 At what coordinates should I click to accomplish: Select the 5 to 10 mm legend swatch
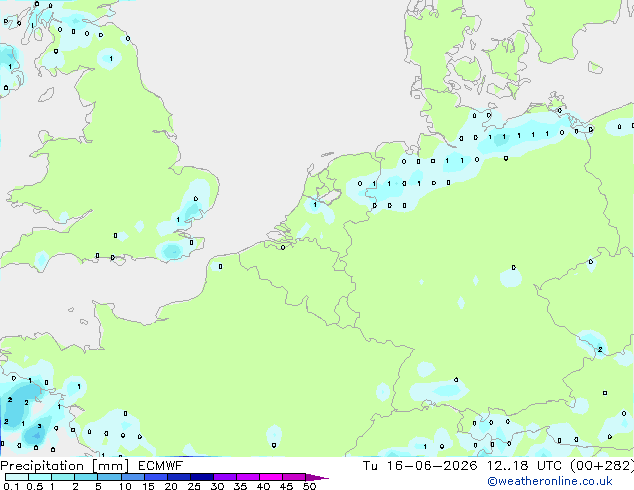(x=109, y=477)
